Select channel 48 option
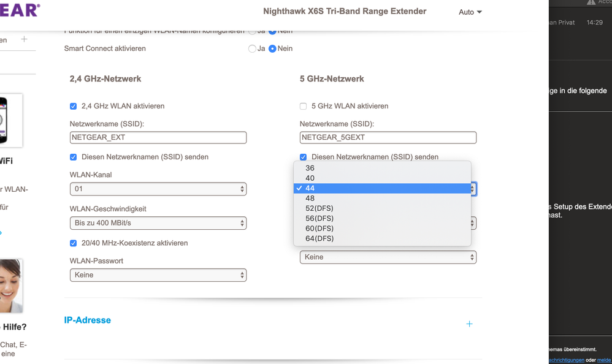Viewport: 612px width, 364px height. (310, 199)
